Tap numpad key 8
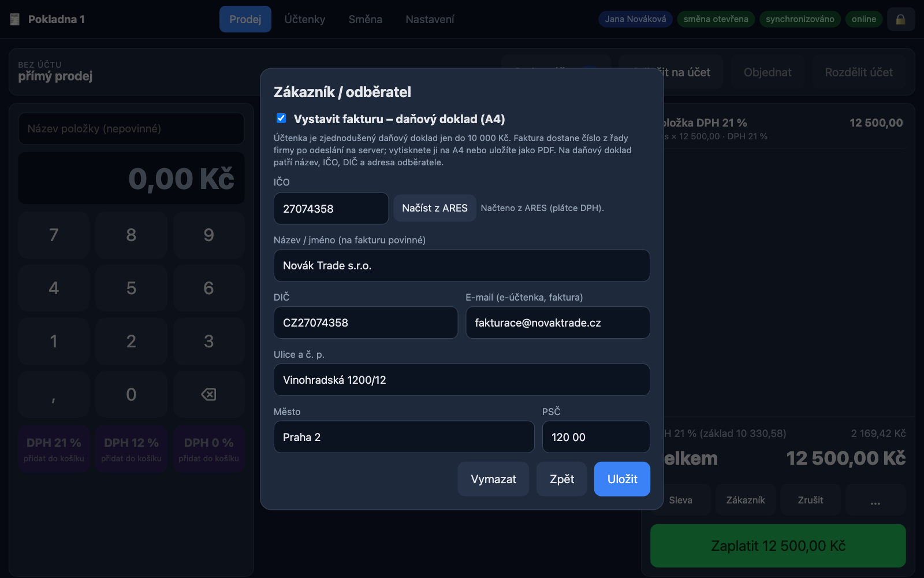This screenshot has height=578, width=924. (x=131, y=235)
